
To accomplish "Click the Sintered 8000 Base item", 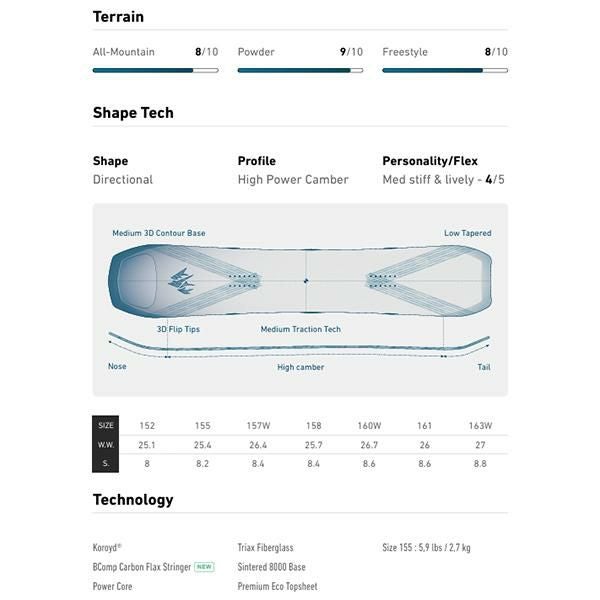I will (271, 567).
